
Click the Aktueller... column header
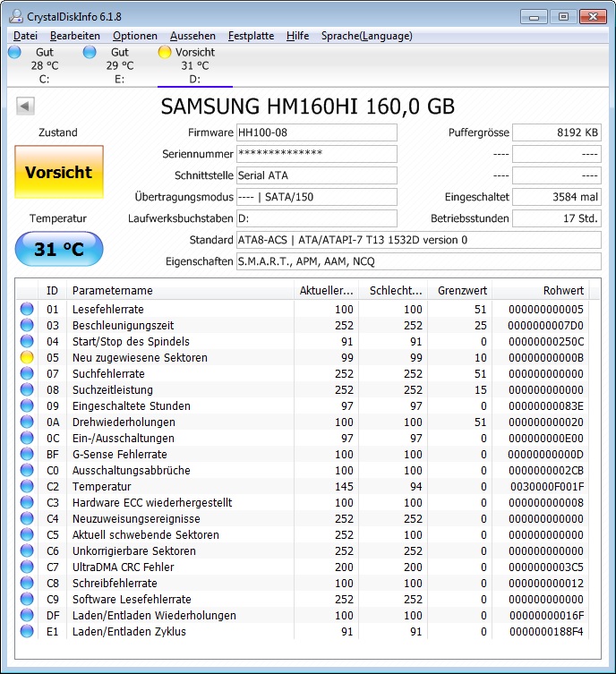coord(326,291)
